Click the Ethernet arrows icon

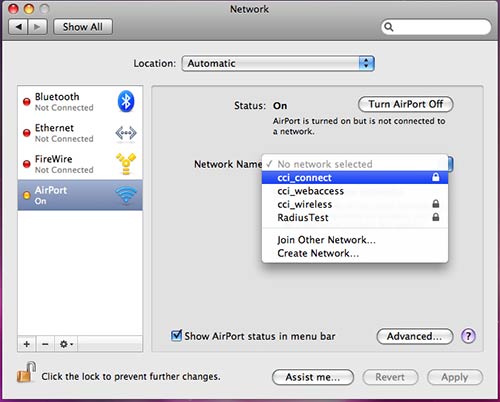pos(126,133)
